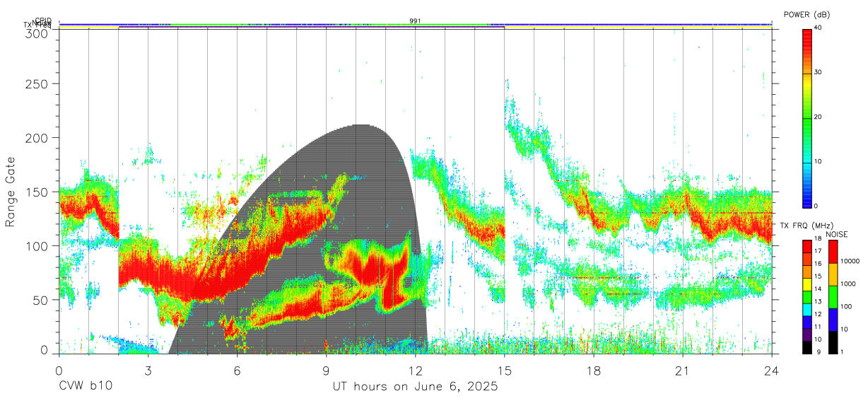Click the green block of the NOISE scale
Image resolution: width=868 pixels, height=401 pixels.
point(834,296)
